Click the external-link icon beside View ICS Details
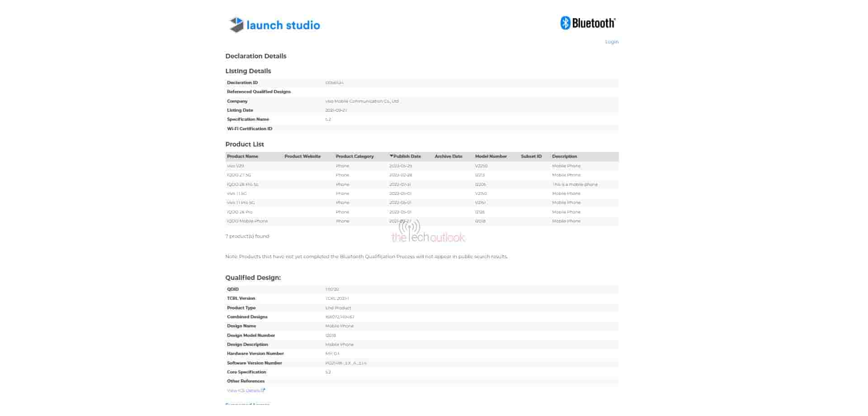The width and height of the screenshot is (868, 416). 263,390
